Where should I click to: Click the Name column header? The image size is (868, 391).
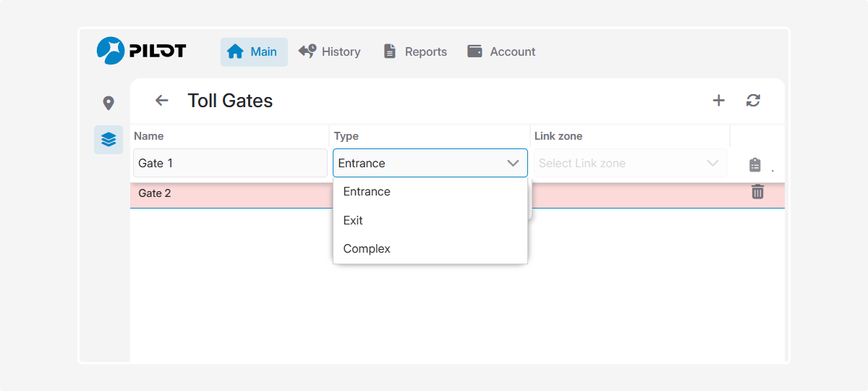pos(149,136)
